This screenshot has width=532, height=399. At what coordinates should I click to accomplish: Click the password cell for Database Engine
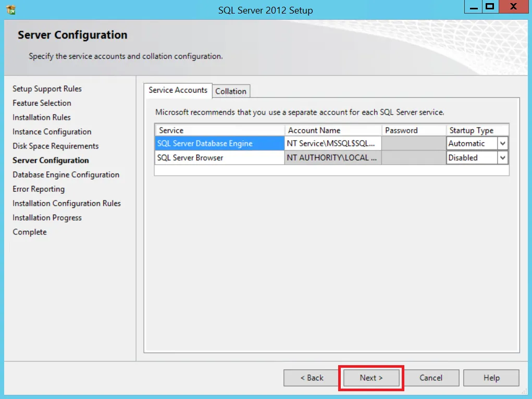[414, 144]
